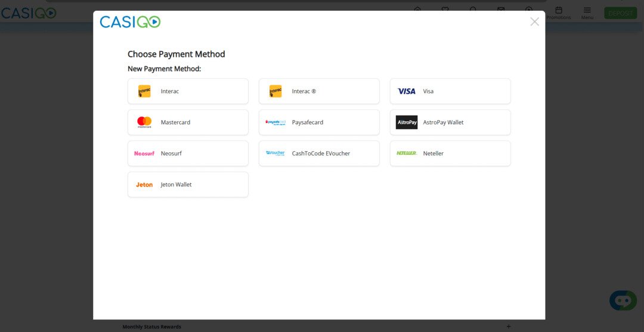Screen dimensions: 644x332
Task: Close the payment method dialog
Action: [534, 22]
